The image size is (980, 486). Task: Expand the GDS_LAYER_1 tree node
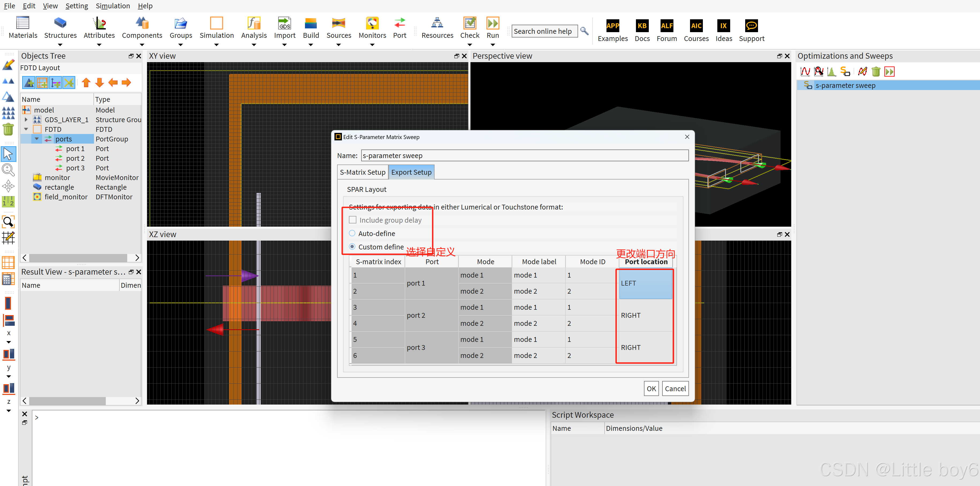pos(26,119)
